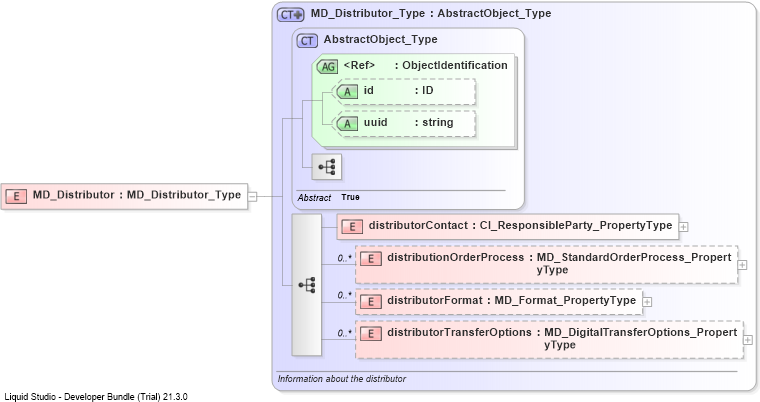Viewport: 760px width, 402px height.
Task: Click the A icon of id attribute
Action: 347,91
